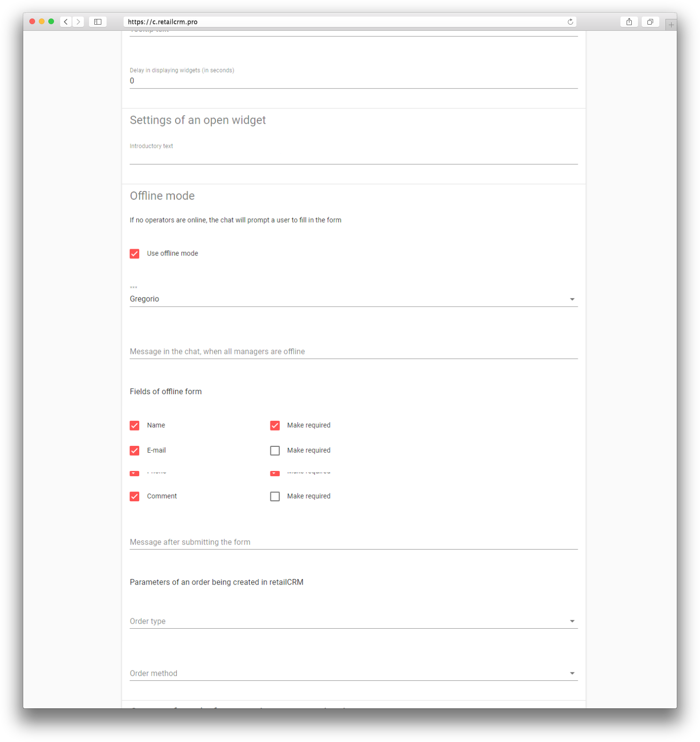This screenshot has width=700, height=742.
Task: Go forward using the browser forward arrow
Action: (x=78, y=22)
